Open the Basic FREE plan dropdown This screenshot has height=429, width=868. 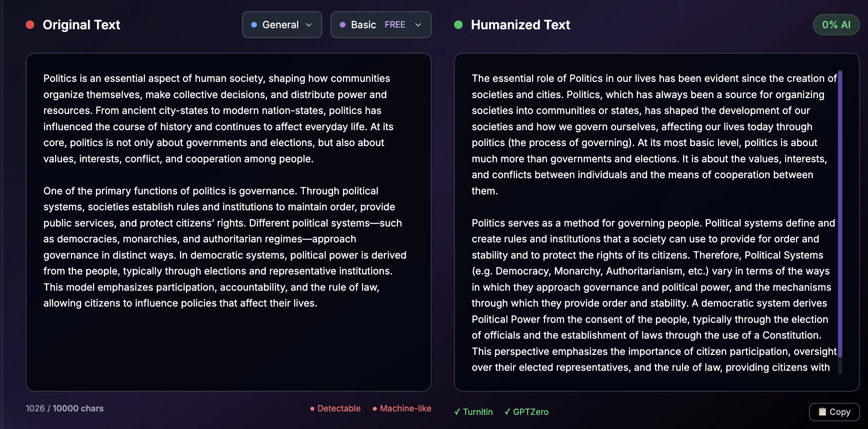[x=381, y=24]
